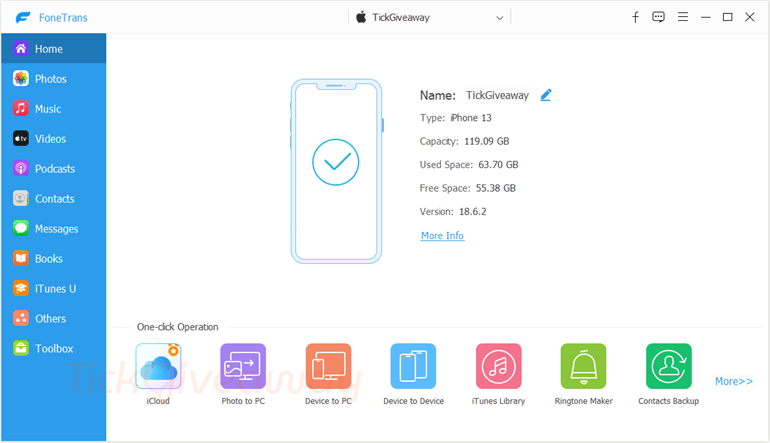Click the 'Used Space: 63.70 GB' text
This screenshot has height=443, width=770.
click(469, 165)
